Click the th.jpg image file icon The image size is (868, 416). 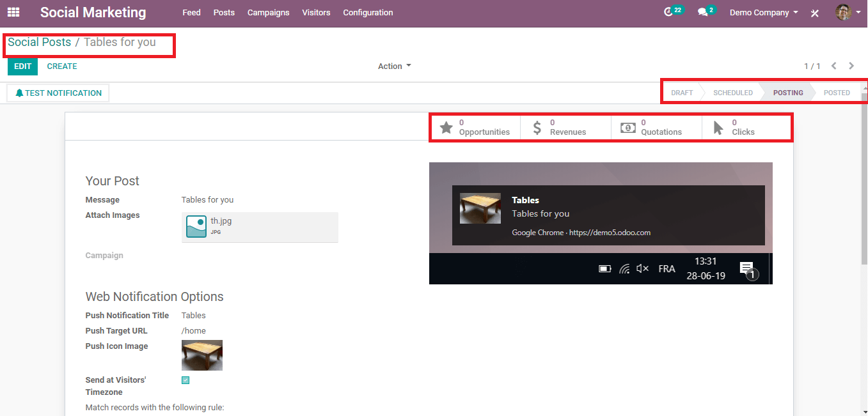point(196,226)
